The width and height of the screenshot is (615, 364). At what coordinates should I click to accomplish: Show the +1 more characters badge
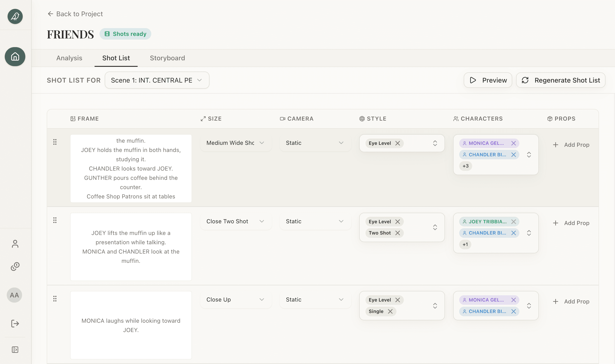pyautogui.click(x=465, y=244)
